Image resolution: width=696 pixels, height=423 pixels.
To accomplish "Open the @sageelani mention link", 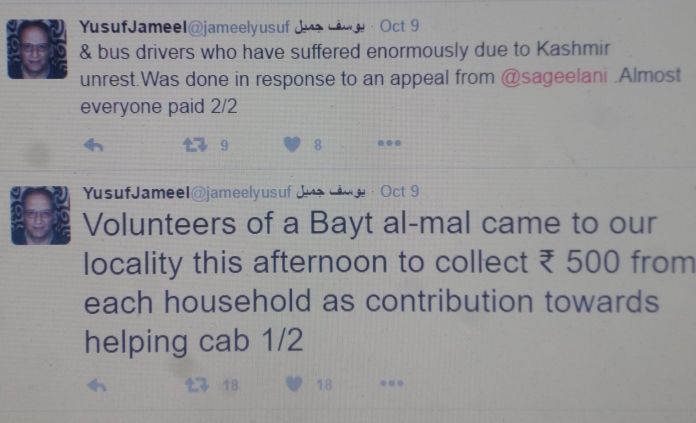I will click(554, 76).
